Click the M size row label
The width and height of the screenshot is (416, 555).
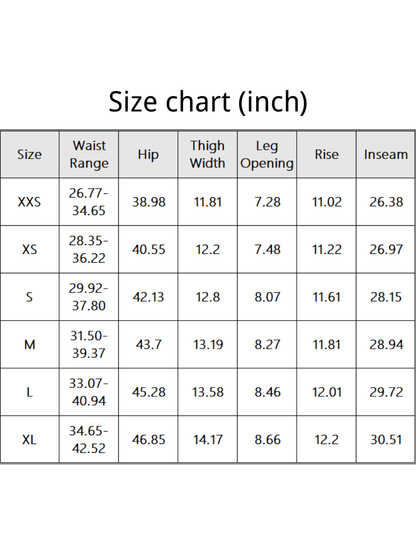pyautogui.click(x=29, y=344)
